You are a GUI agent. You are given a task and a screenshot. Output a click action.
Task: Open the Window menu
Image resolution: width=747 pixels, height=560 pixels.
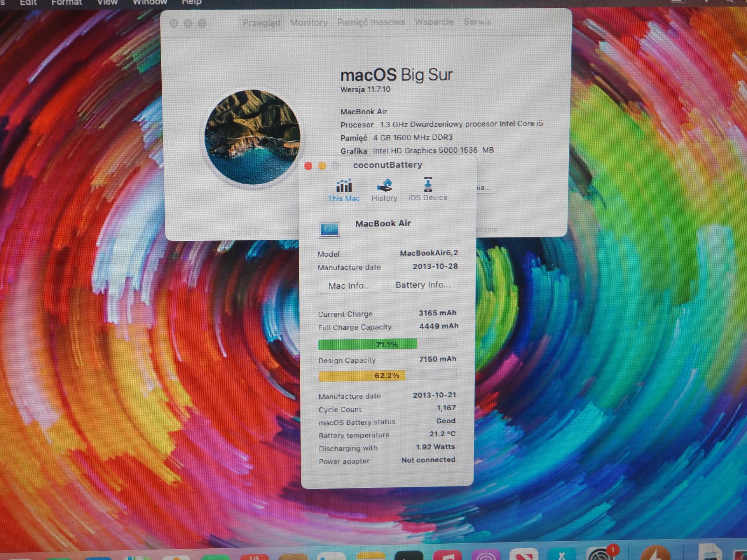tap(150, 2)
